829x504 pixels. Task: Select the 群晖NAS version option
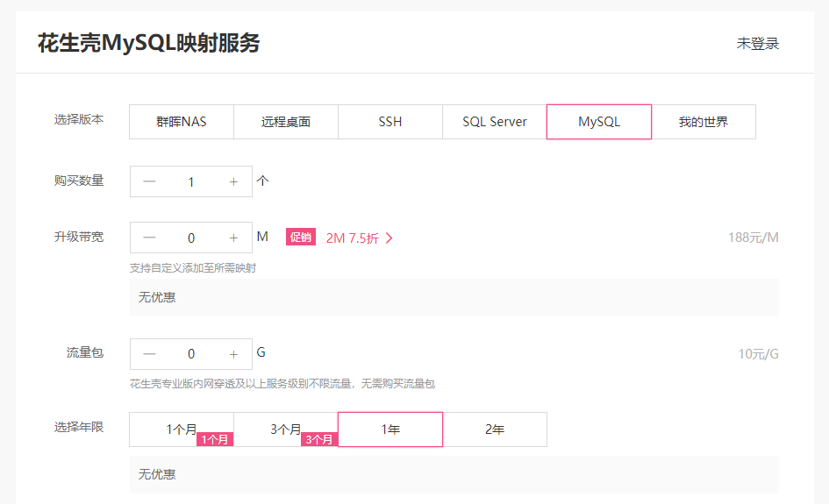182,122
